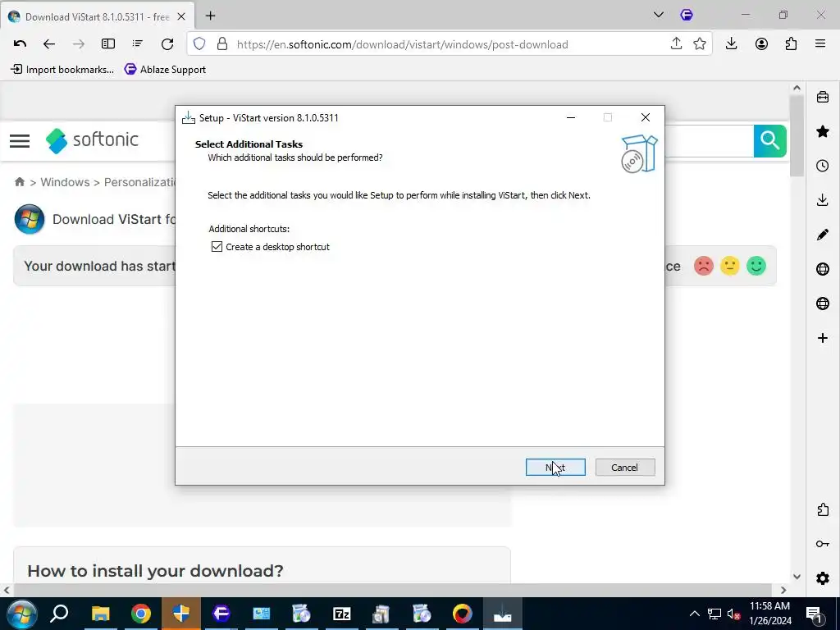Click the padlock site info icon

click(x=221, y=44)
